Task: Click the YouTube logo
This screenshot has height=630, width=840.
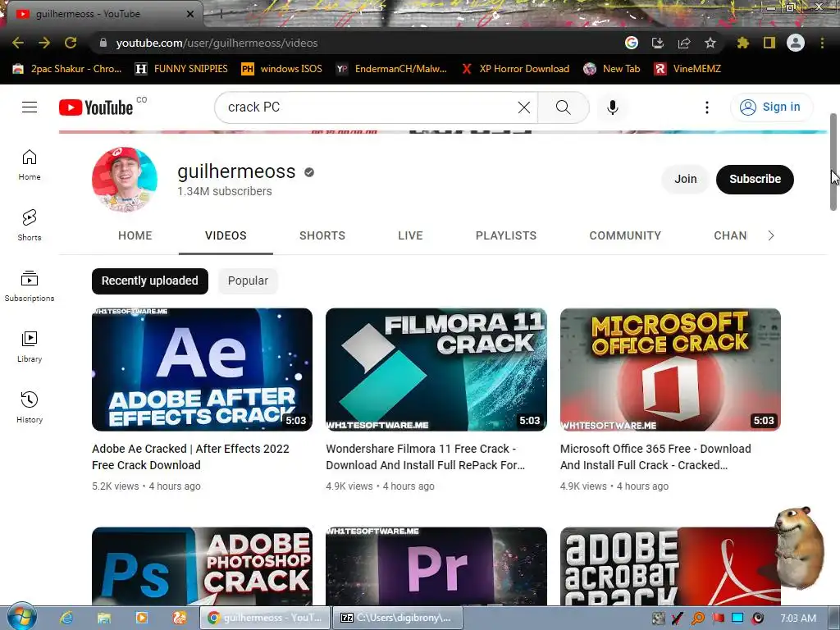Action: (96, 107)
